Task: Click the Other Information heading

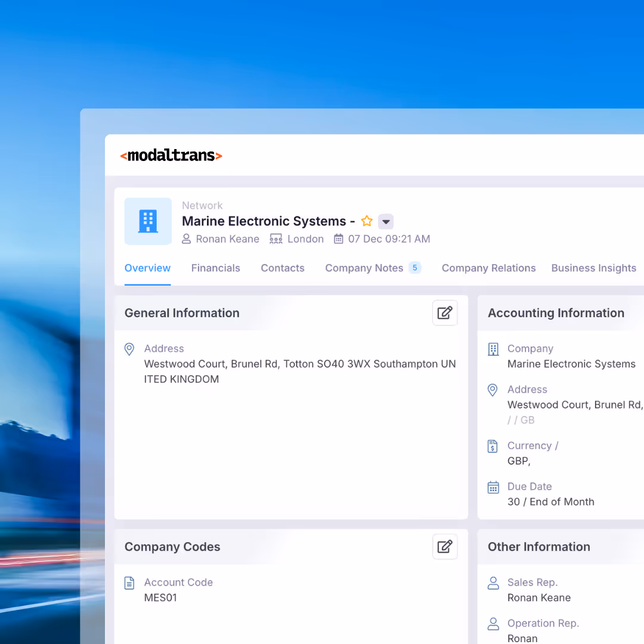Action: (539, 547)
